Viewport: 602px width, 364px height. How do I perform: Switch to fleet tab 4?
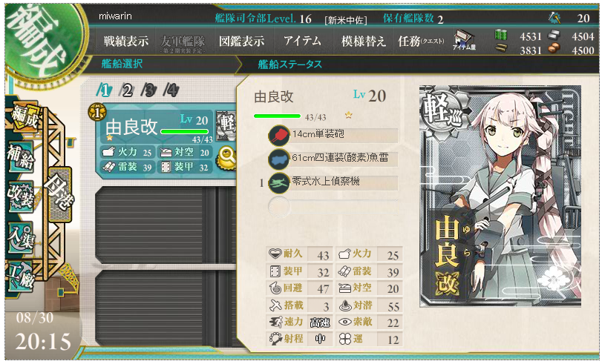click(171, 90)
